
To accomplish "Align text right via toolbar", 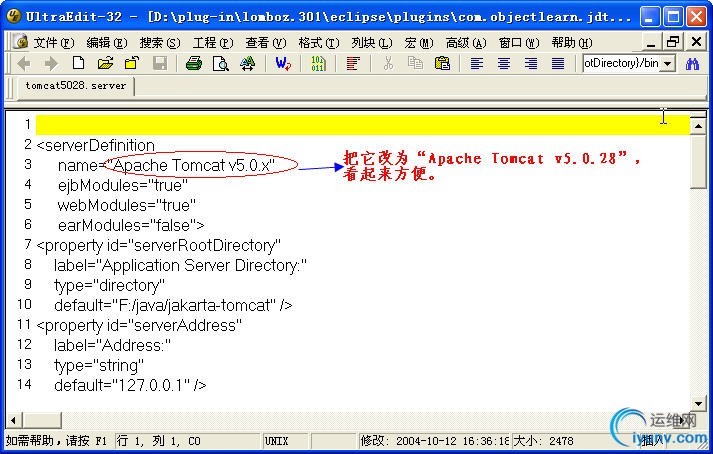I will click(x=531, y=63).
